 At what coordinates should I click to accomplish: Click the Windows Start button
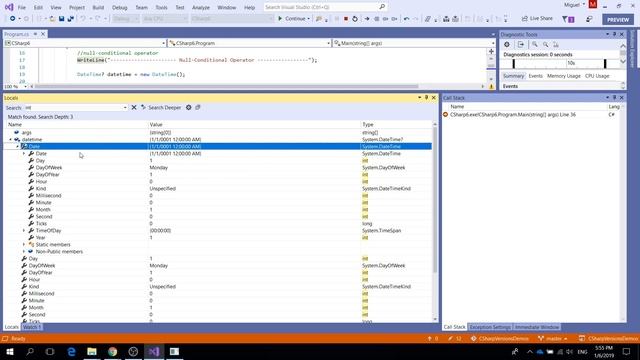(x=10, y=351)
